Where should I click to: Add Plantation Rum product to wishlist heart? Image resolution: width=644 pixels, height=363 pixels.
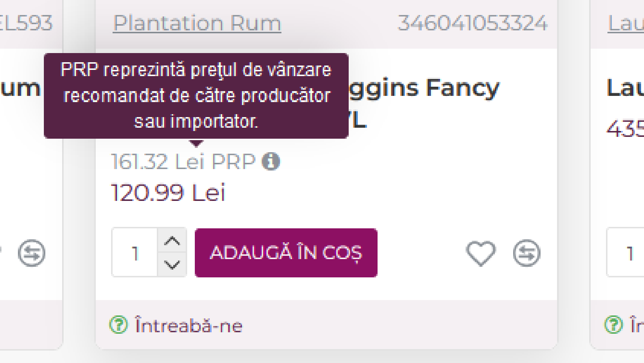(x=481, y=253)
